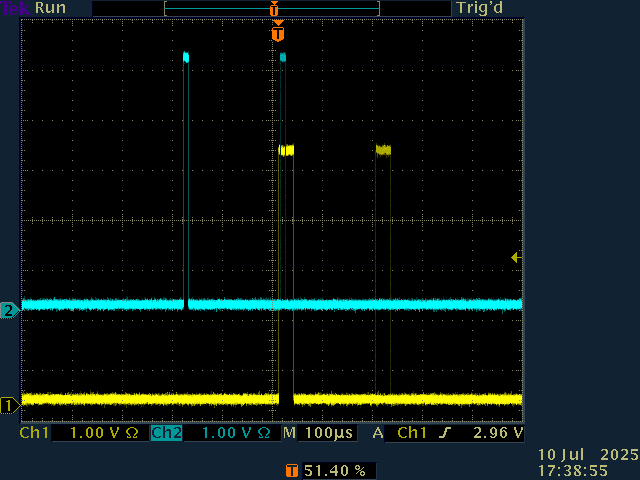Click the orange T icon beside 51.40 %
The image size is (640, 480).
(292, 469)
